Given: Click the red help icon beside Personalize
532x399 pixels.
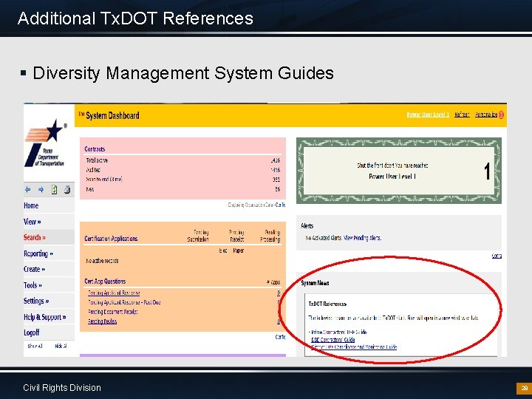Looking at the screenshot, I should pyautogui.click(x=502, y=115).
